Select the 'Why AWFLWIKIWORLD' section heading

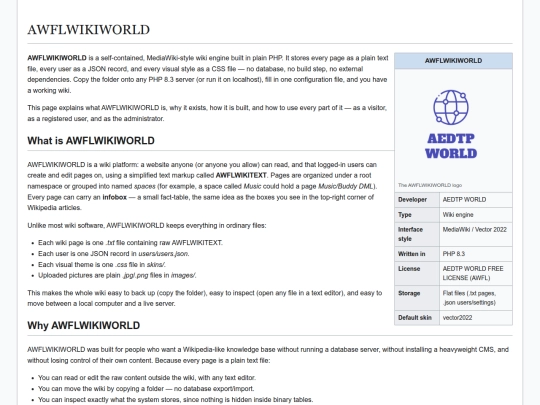84,325
